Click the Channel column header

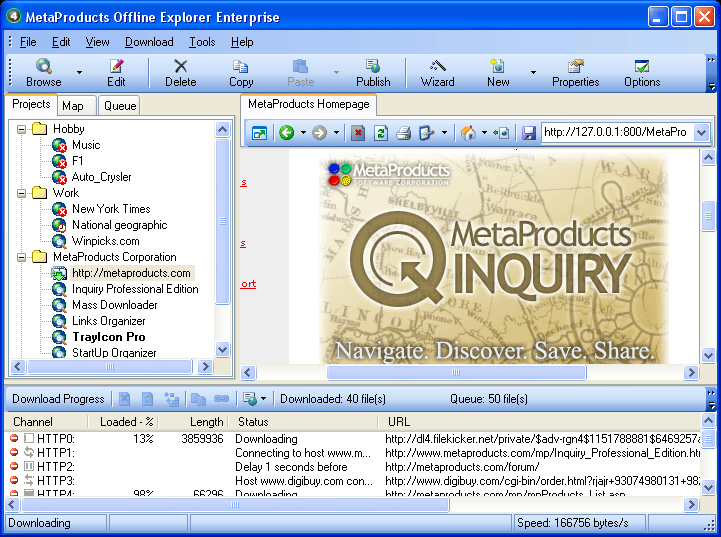[x=46, y=422]
